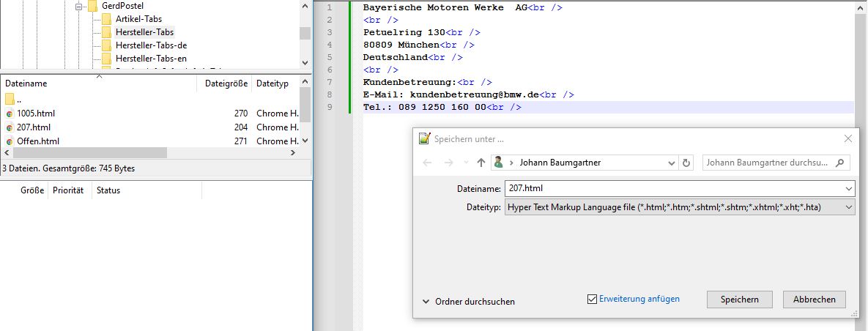Screen dimensions: 868x331
Task: Click the Artikel-Tabs folder icon
Action: [x=106, y=19]
